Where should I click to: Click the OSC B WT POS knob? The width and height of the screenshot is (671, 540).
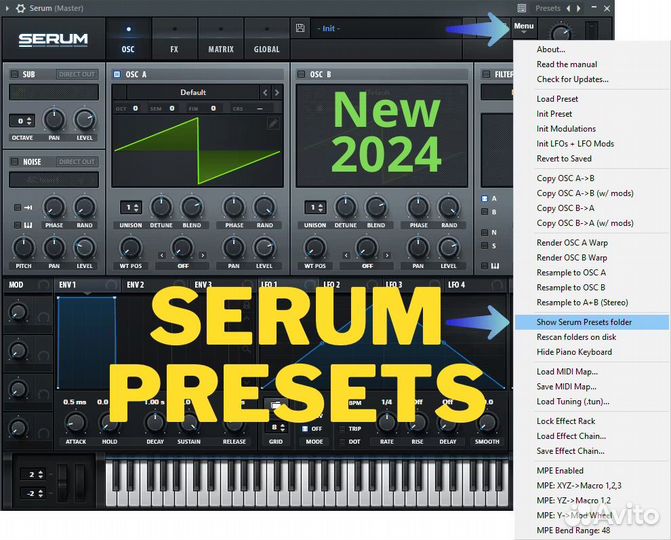[x=315, y=248]
